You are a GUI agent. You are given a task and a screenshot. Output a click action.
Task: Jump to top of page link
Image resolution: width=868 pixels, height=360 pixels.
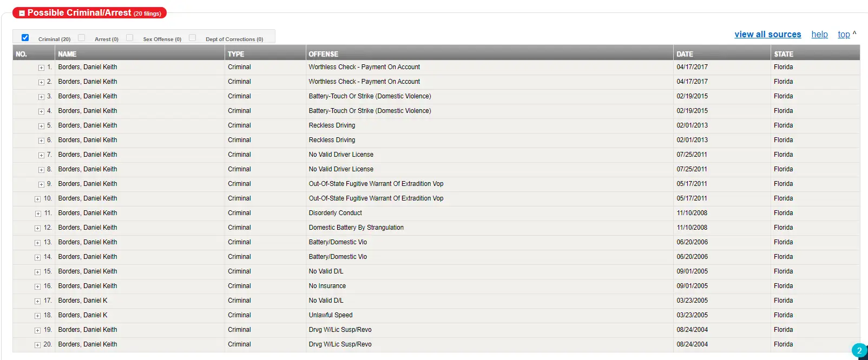(844, 35)
